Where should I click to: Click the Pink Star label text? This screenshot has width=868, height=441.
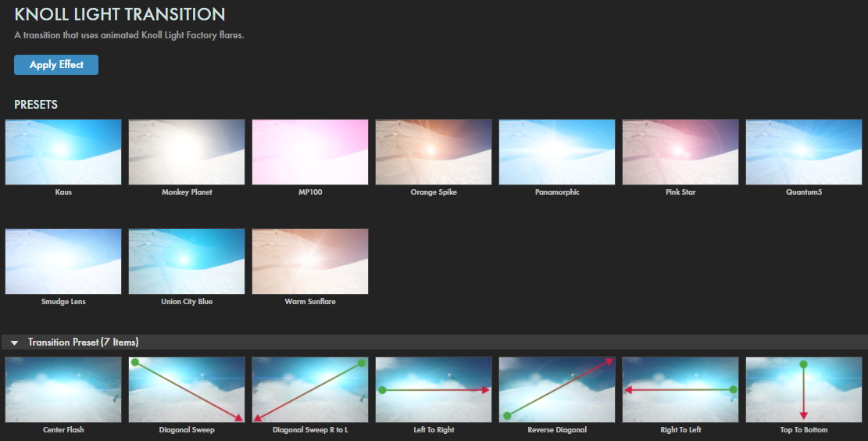(x=680, y=192)
